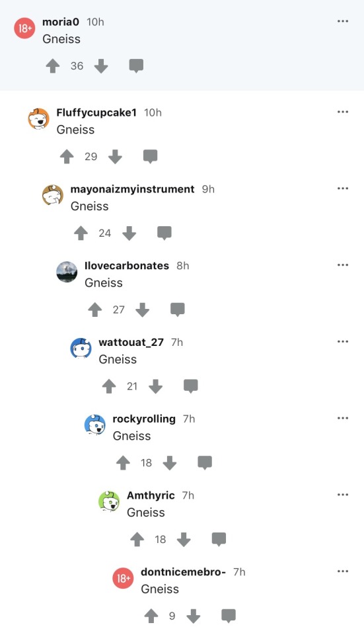Downvote dontnicemebro-'s comment
Viewport: 364px width, 635px height.
click(194, 616)
